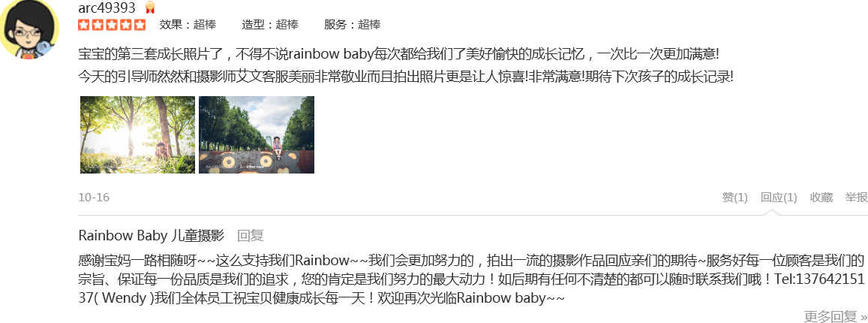Click the 造型:超棒 rating label
This screenshot has height=323, width=868.
pyautogui.click(x=270, y=24)
